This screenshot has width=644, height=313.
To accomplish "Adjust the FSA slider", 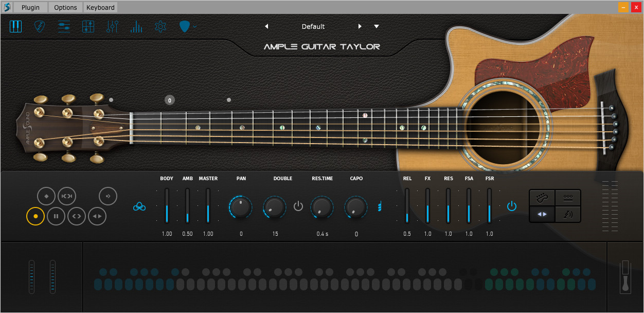I will 469,205.
